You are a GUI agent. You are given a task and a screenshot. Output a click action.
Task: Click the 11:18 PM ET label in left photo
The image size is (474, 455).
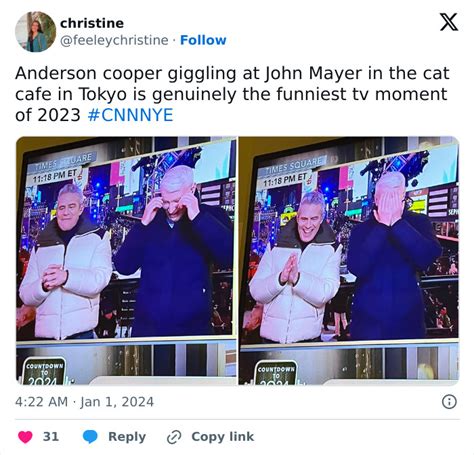(x=55, y=176)
